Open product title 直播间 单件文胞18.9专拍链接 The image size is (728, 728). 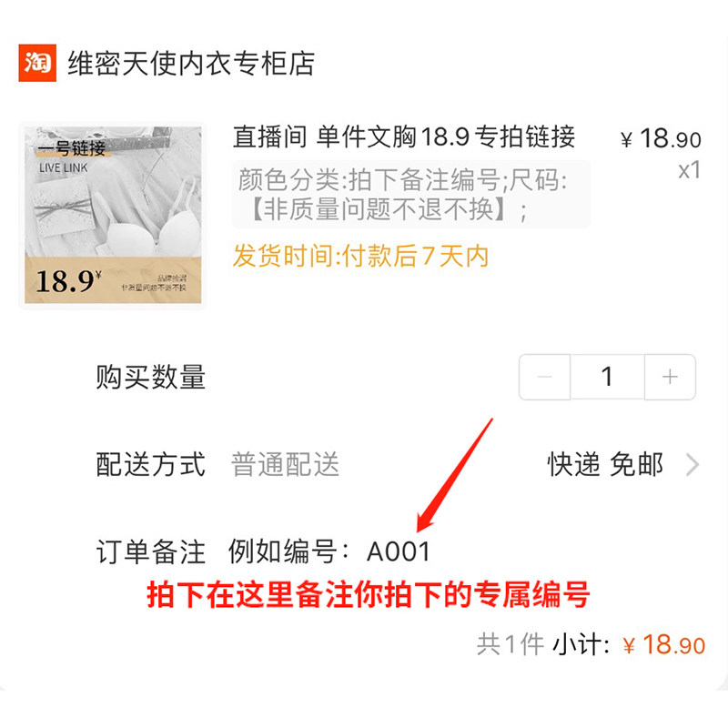click(x=404, y=137)
